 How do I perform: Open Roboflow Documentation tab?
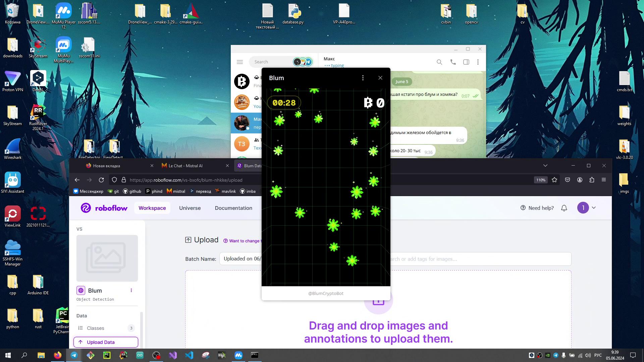point(233,208)
